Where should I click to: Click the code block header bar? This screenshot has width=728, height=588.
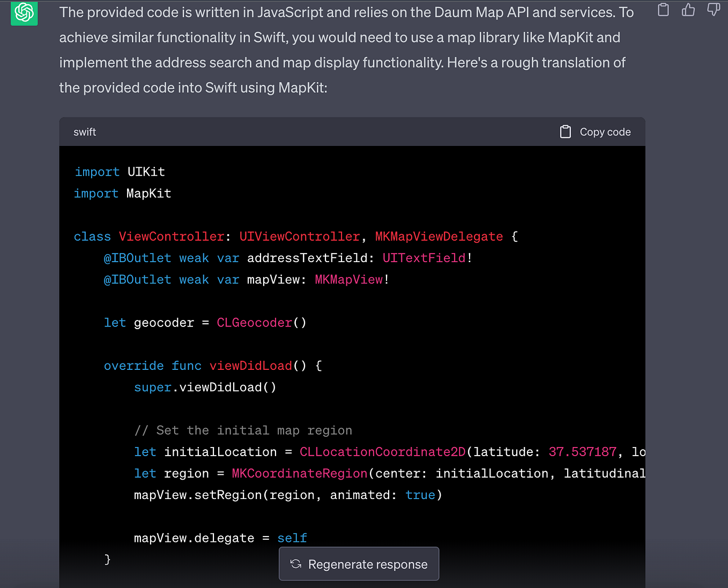tap(322, 131)
